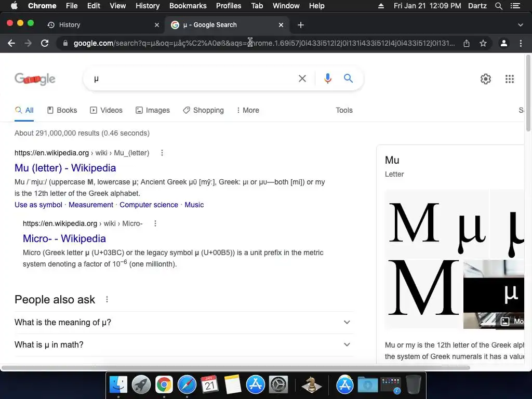Viewport: 532px width, 399px height.
Task: Open Finder from the Dock
Action: click(x=118, y=385)
